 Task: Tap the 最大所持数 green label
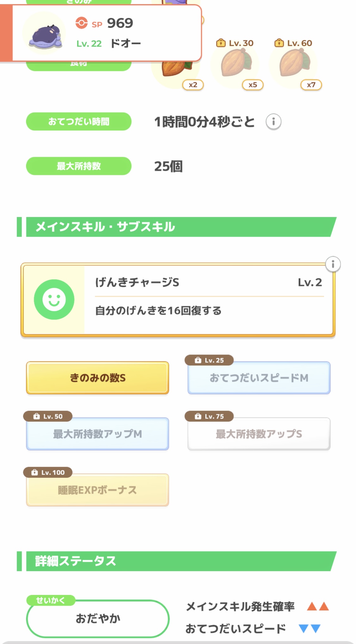tap(78, 166)
